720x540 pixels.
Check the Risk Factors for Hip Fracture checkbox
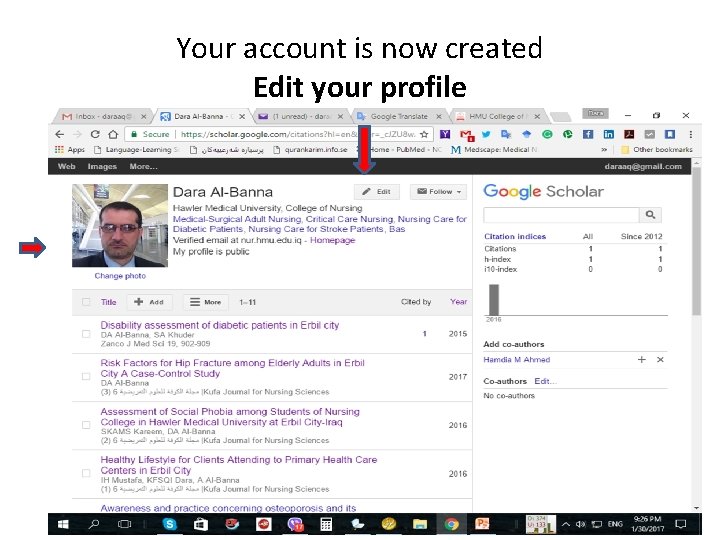(86, 377)
